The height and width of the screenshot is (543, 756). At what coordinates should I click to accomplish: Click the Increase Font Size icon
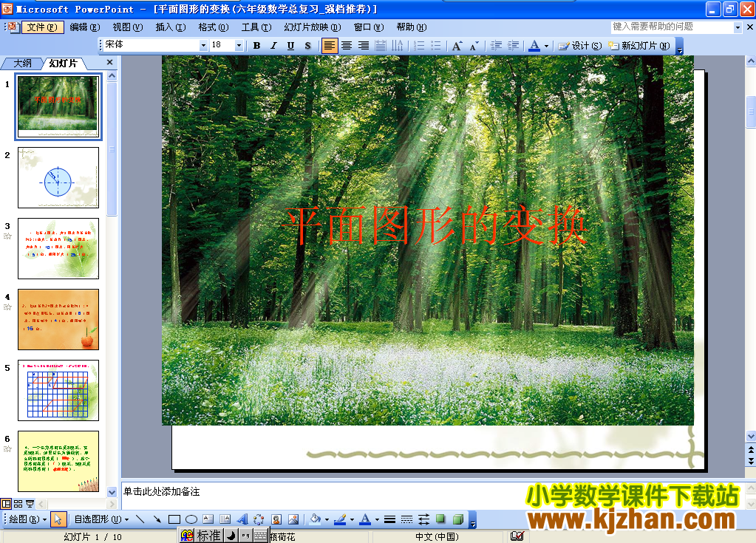[x=457, y=46]
